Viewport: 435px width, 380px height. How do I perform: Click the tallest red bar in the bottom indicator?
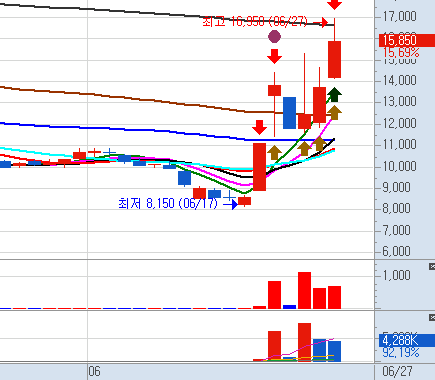click(304, 342)
